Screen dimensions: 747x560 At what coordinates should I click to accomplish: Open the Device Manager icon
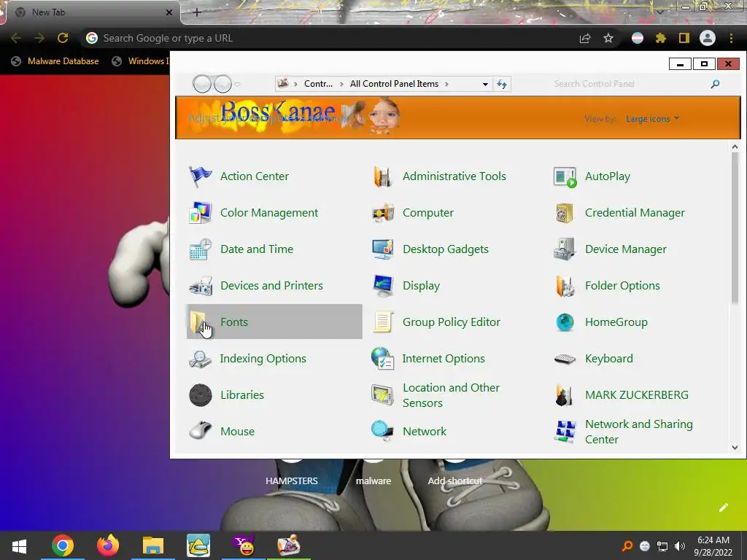(x=565, y=249)
